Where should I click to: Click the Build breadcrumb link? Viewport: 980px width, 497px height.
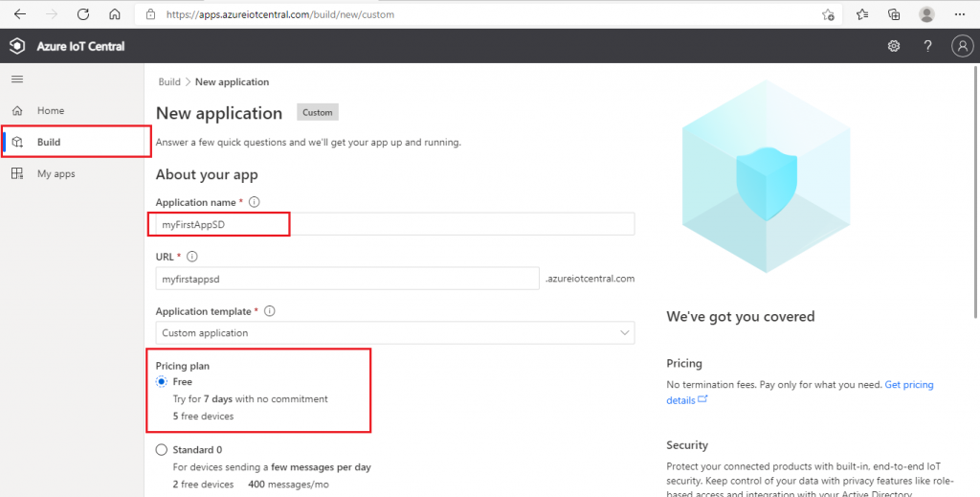click(x=169, y=82)
